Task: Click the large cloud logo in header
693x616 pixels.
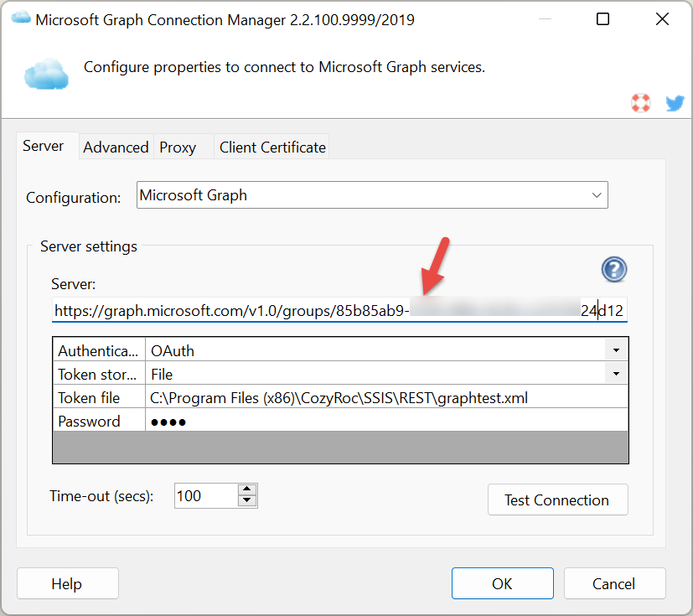Action: tap(46, 74)
